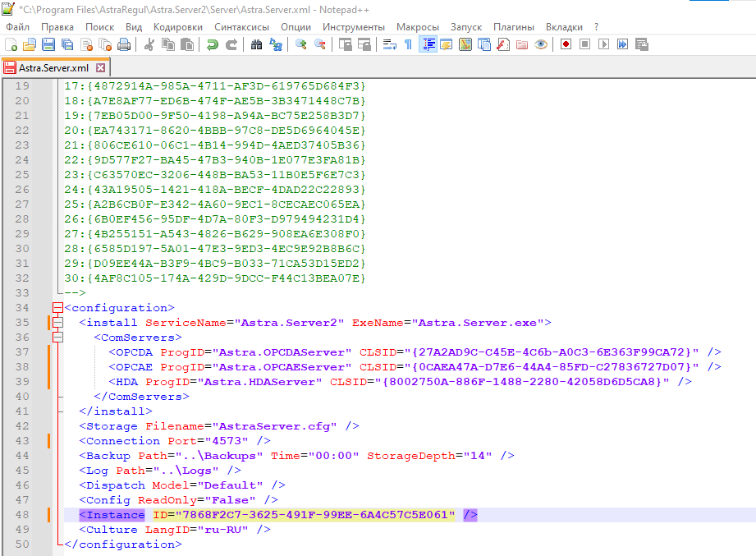Image resolution: width=756 pixels, height=556 pixels.
Task: Toggle word wrap in the toolbar
Action: (390, 44)
